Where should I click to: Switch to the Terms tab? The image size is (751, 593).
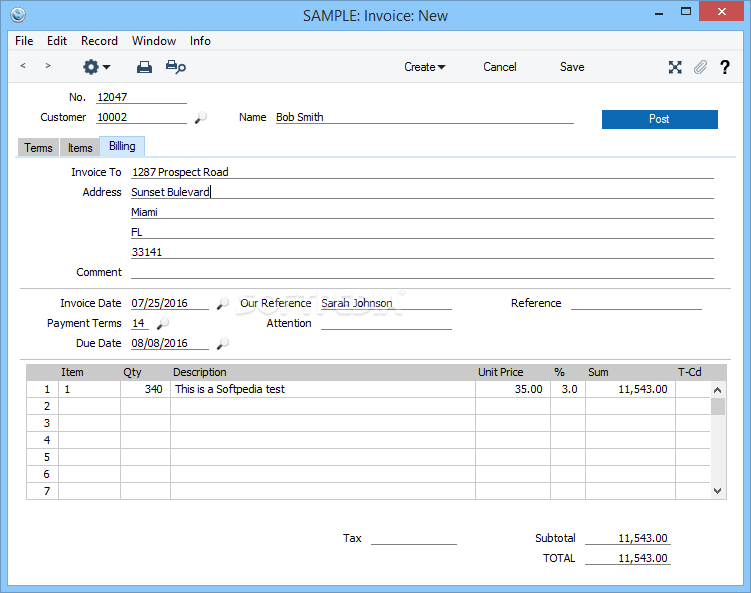coord(38,148)
